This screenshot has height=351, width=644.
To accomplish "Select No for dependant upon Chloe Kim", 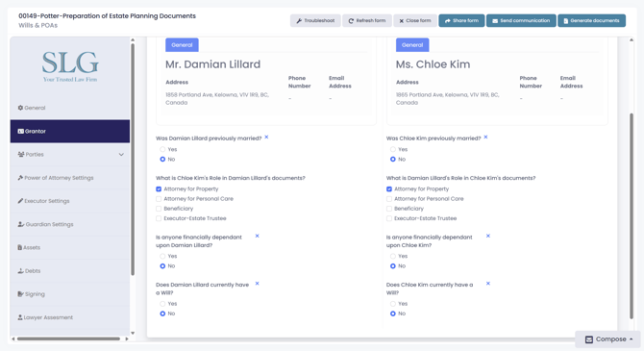I will pos(393,266).
